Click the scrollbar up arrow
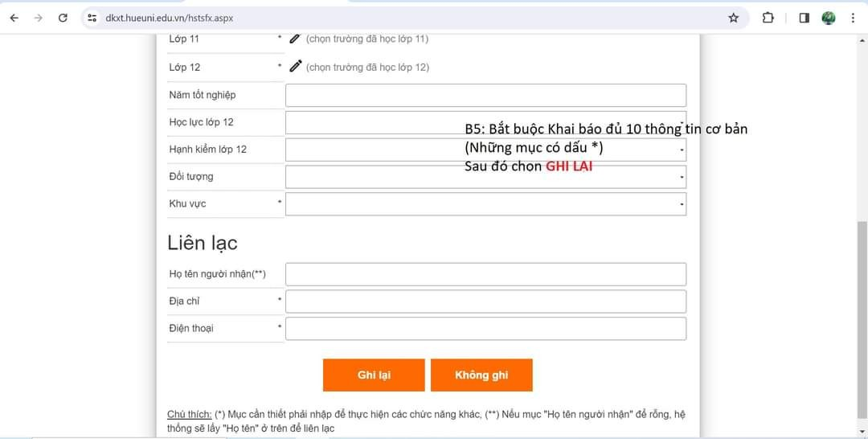 [862, 40]
